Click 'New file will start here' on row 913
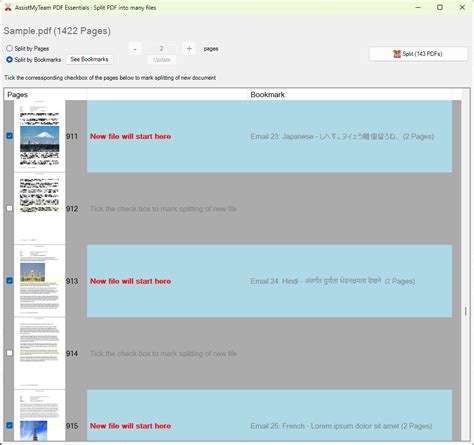Screen dimensions: 474x445 (x=130, y=281)
